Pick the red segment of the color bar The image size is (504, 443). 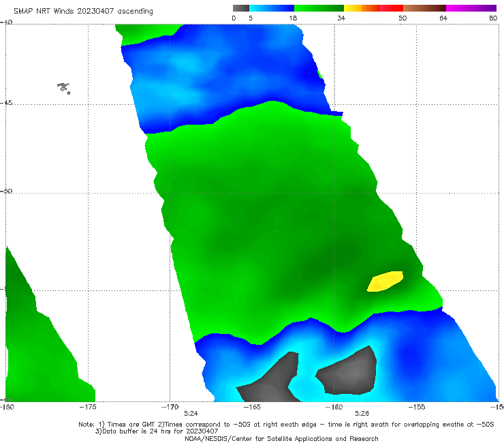(391, 8)
